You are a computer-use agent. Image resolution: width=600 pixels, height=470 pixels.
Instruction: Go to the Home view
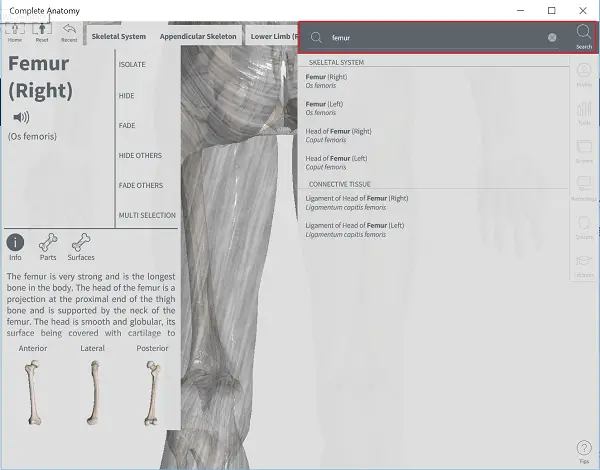click(15, 32)
